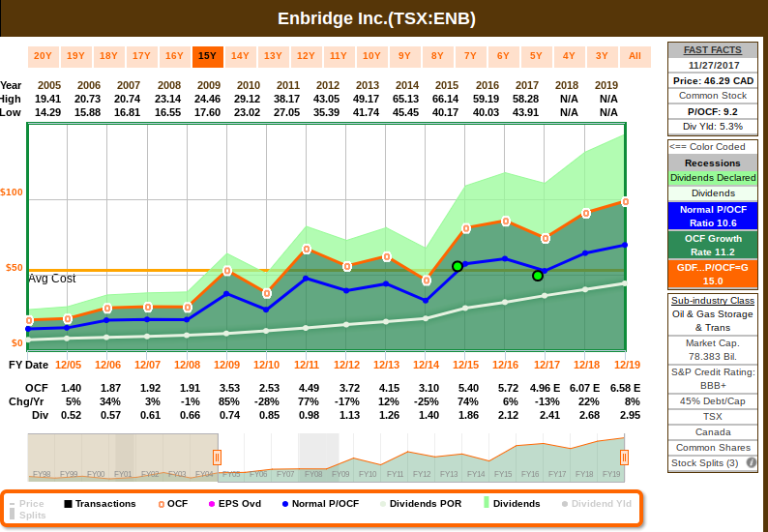Toggle Transactions in the chart legend
This screenshot has height=532, width=768.
100,504
